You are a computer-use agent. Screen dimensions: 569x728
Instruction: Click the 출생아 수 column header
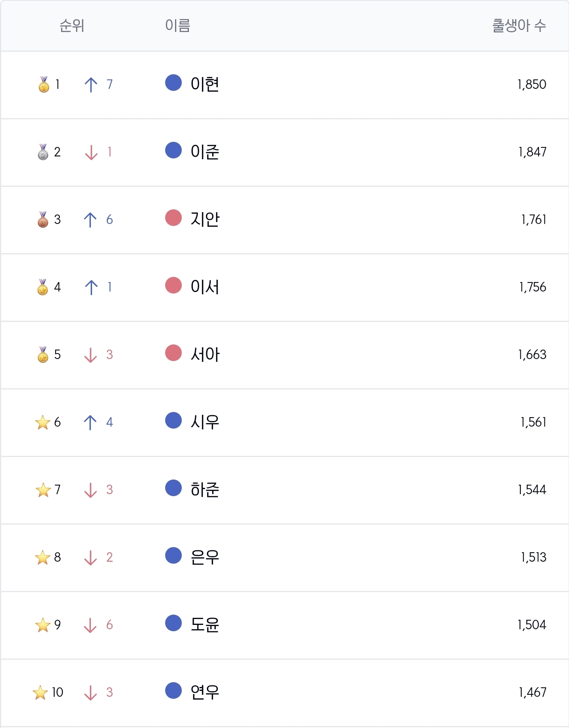coord(519,26)
